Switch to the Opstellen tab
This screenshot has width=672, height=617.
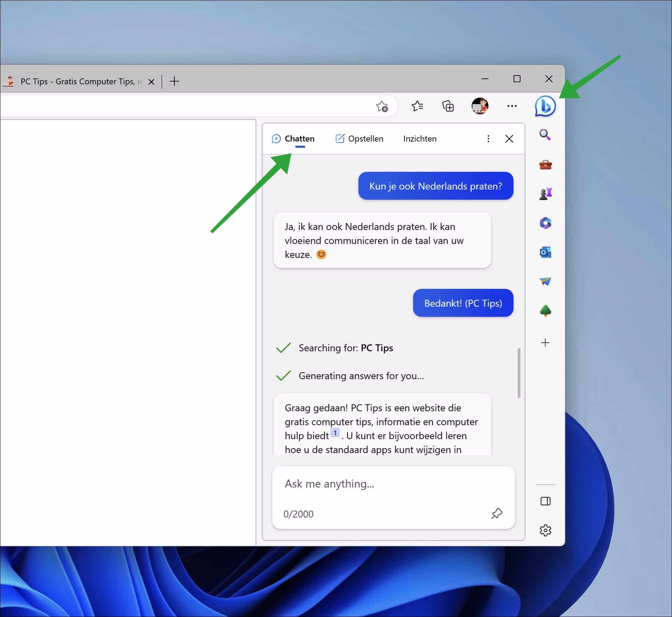[360, 138]
